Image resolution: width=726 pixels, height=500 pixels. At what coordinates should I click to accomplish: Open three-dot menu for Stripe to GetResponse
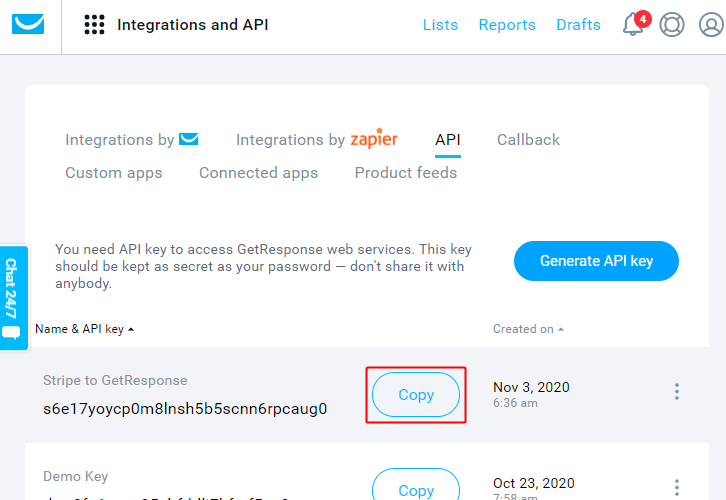(676, 392)
